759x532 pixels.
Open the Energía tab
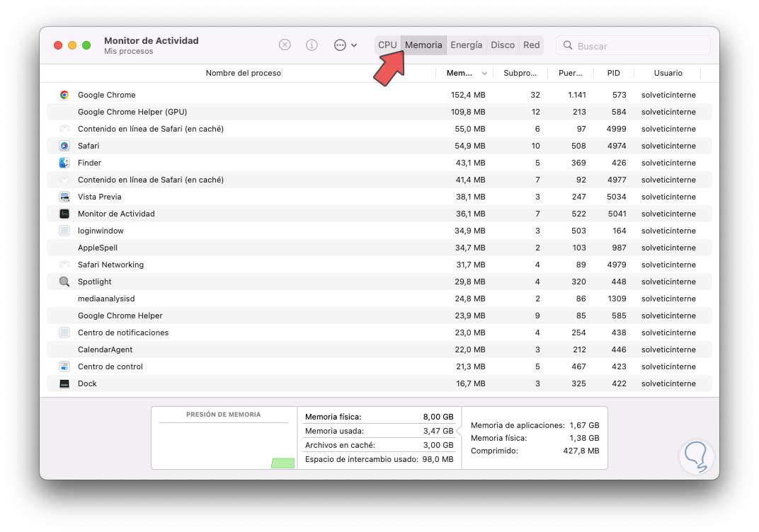[466, 45]
